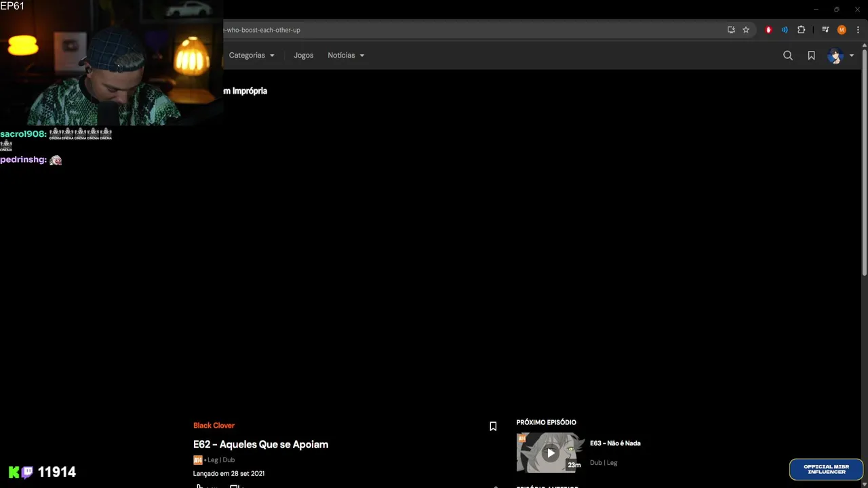Click the pedrinshg chat username
This screenshot has width=868, height=488.
point(23,160)
